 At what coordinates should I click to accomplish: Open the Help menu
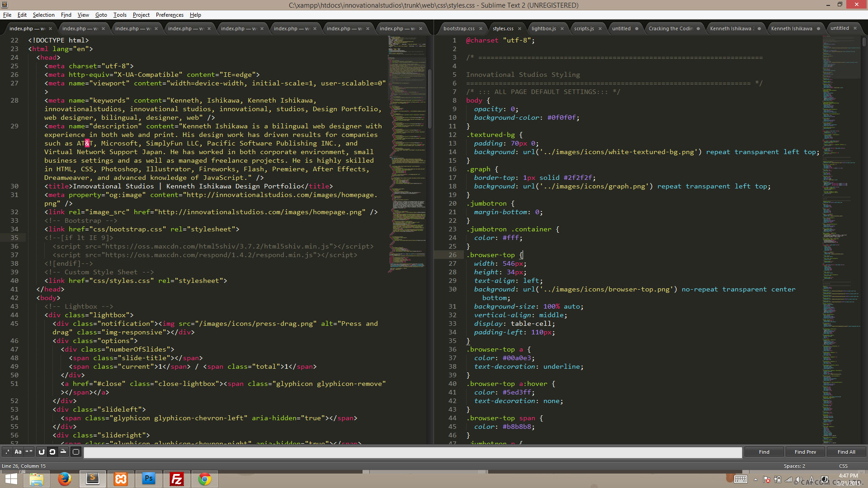click(x=195, y=15)
